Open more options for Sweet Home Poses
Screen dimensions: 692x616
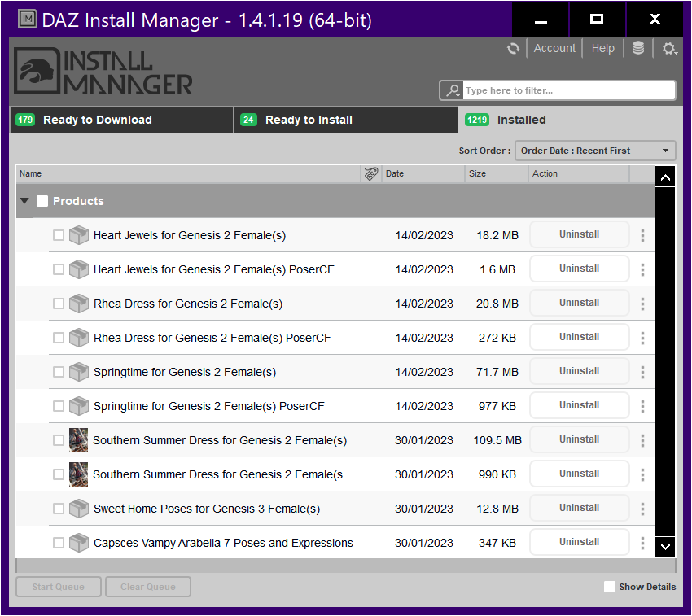click(642, 509)
